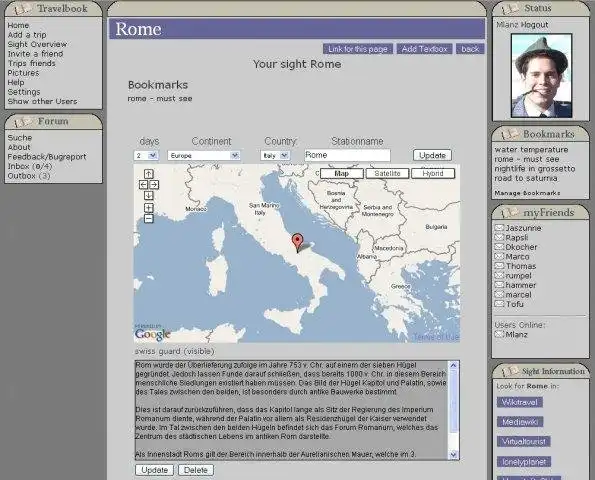The width and height of the screenshot is (595, 480).
Task: Switch the map to Map view
Action: tap(342, 173)
